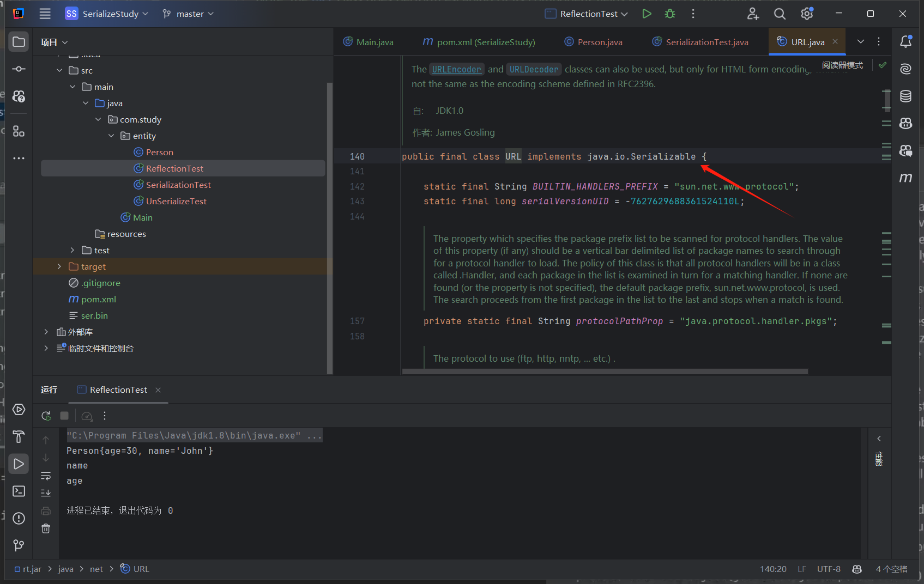Open the URLDecoder documentation link
The height and width of the screenshot is (584, 924).
point(534,69)
